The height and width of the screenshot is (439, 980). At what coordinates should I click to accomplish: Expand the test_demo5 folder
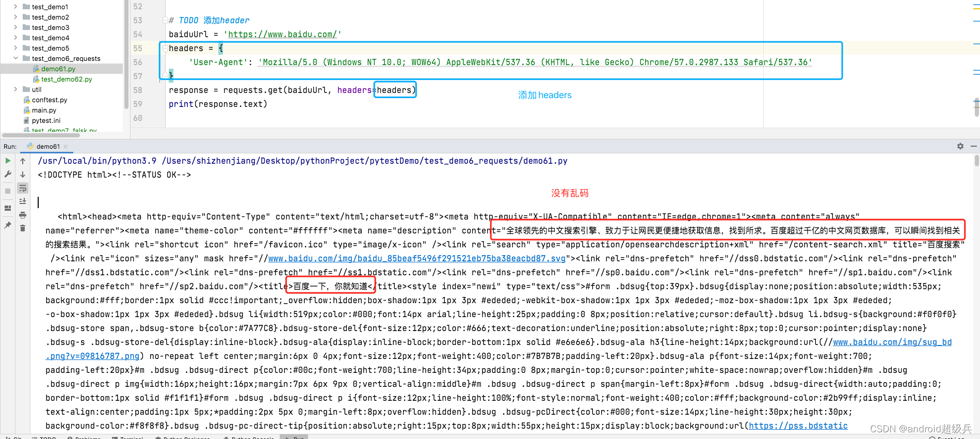click(x=15, y=48)
